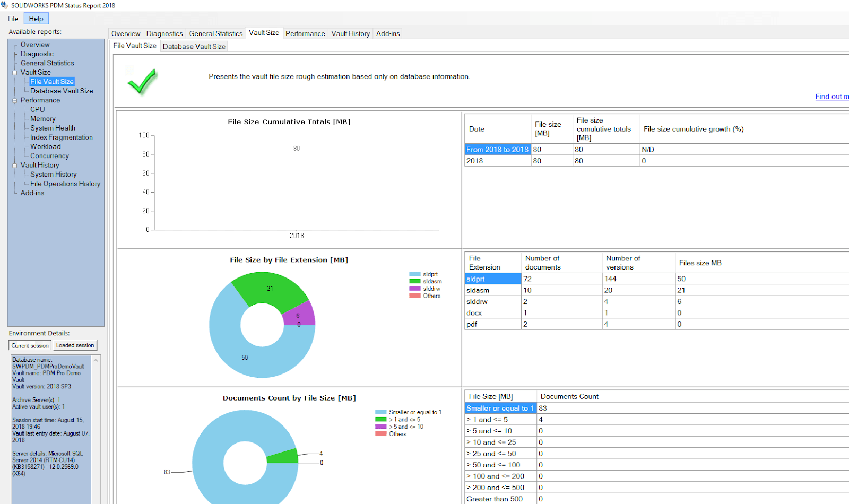
Task: Click the SOLIDWORKS PDM app icon in title bar
Action: (x=5, y=5)
